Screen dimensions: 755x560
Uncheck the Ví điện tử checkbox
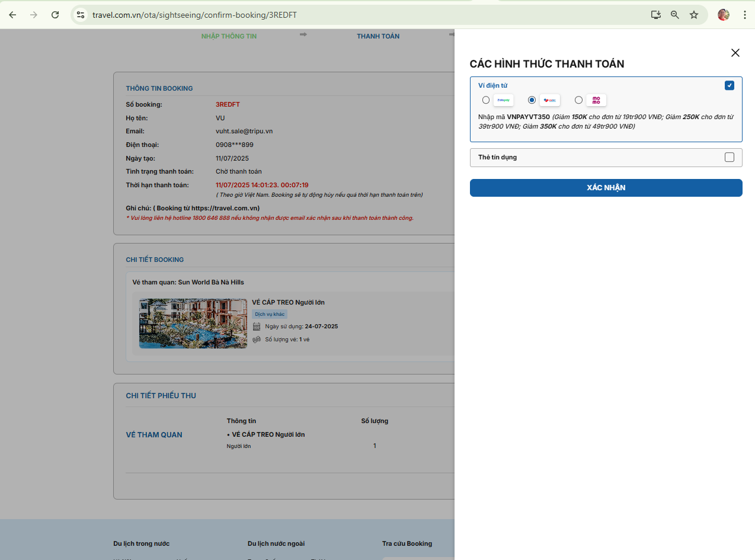click(730, 85)
